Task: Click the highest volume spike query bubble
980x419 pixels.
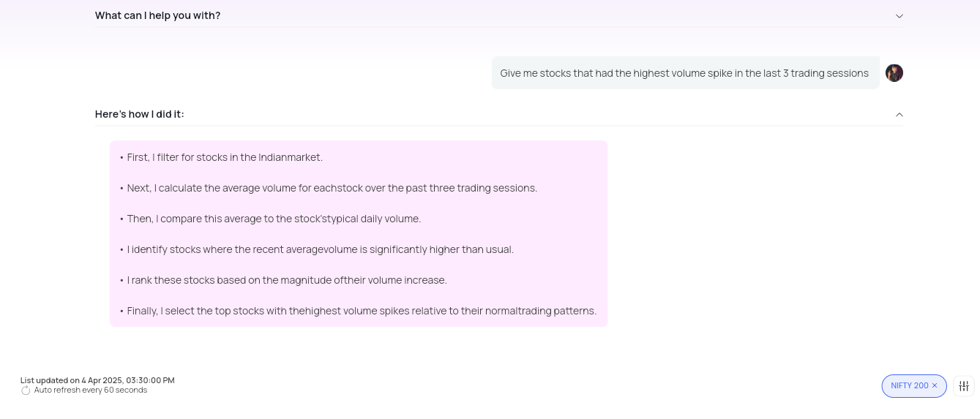Action: 685,73
